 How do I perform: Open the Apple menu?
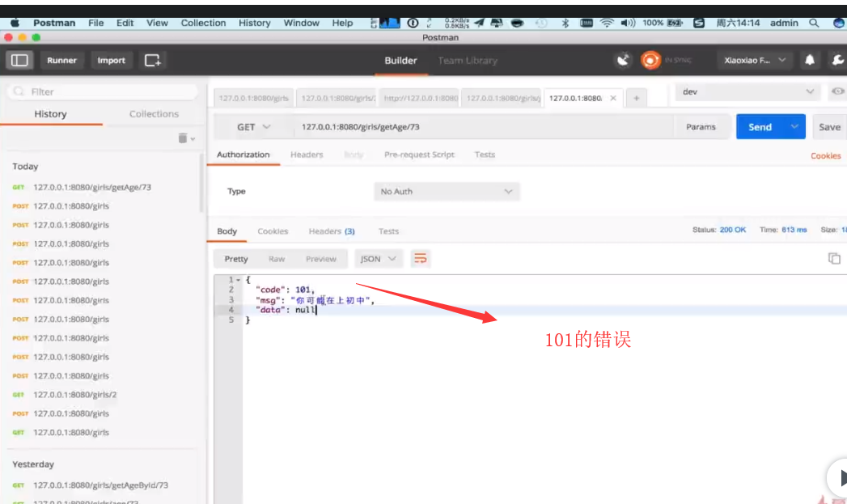[x=15, y=23]
